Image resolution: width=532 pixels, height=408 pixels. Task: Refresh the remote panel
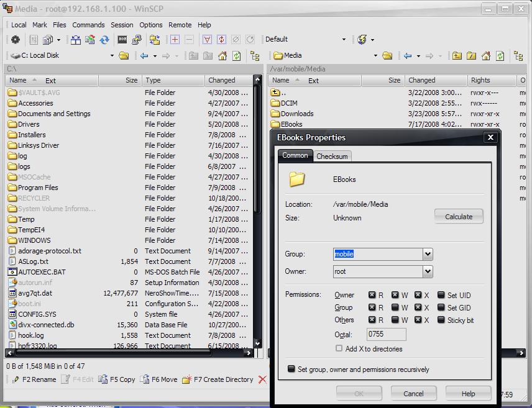[x=500, y=56]
